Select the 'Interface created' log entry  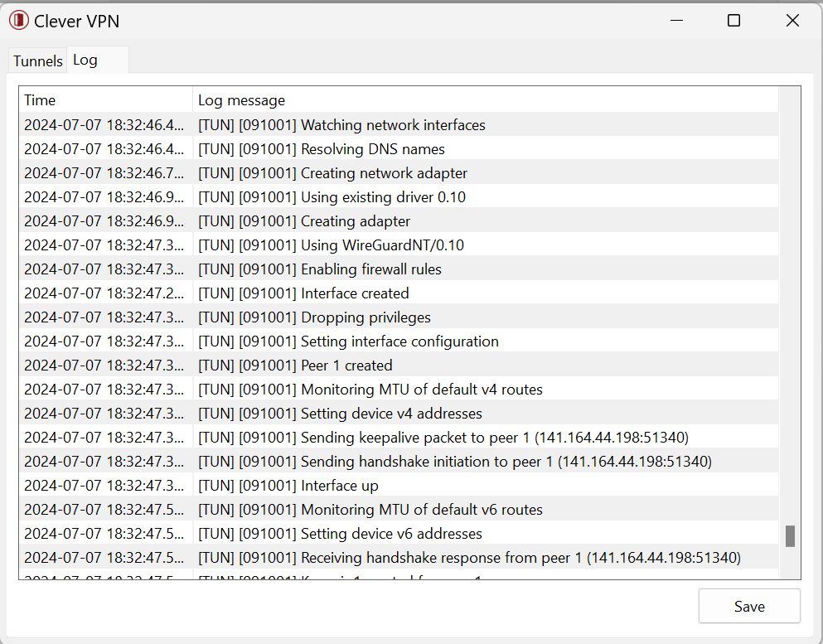[399, 293]
